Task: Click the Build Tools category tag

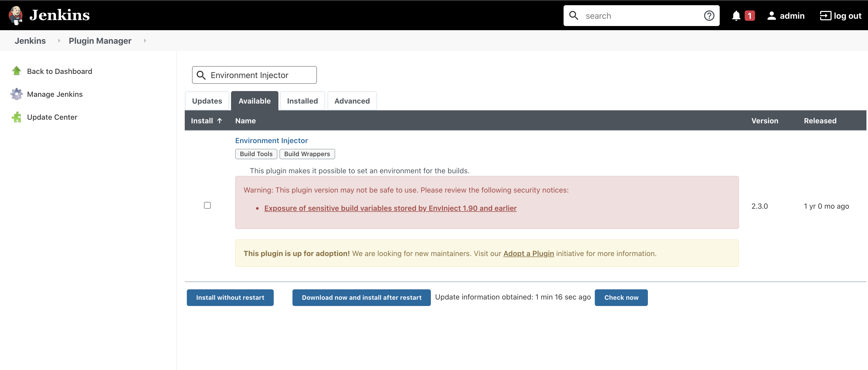Action: [256, 154]
